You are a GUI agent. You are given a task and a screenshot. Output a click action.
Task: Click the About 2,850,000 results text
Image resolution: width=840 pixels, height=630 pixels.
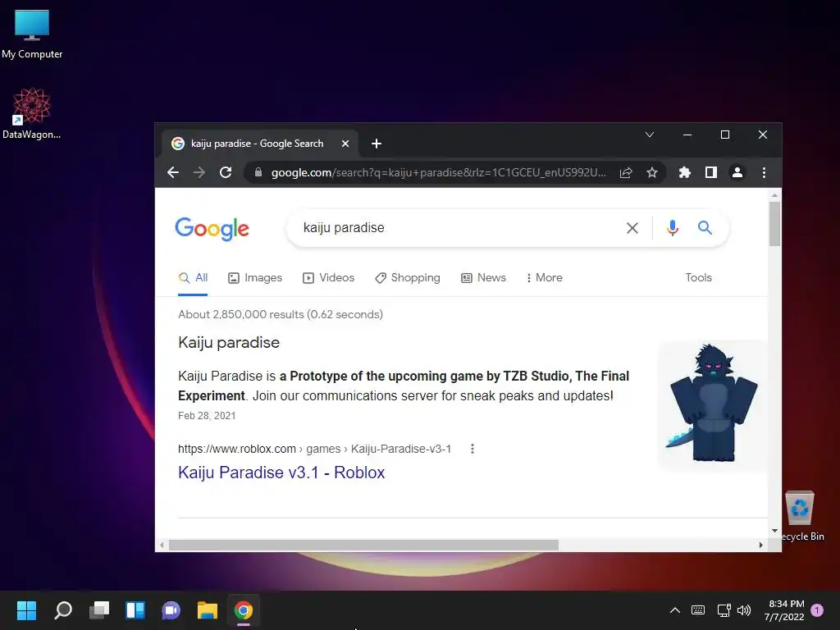click(281, 314)
